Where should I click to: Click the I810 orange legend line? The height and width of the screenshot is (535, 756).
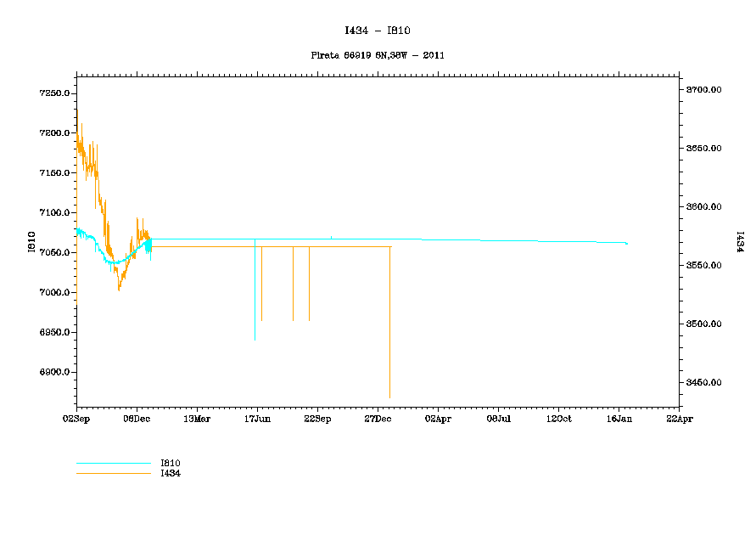(x=113, y=464)
